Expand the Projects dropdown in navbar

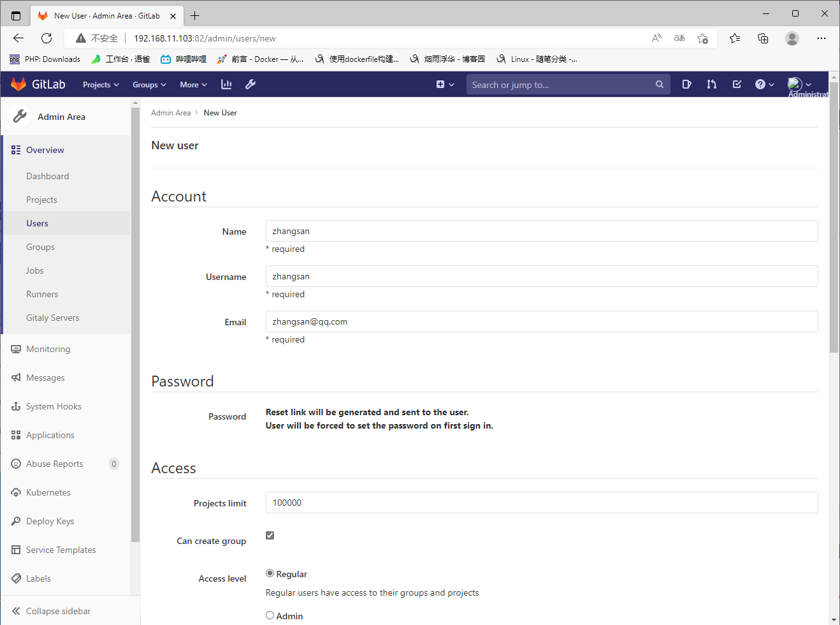[101, 84]
